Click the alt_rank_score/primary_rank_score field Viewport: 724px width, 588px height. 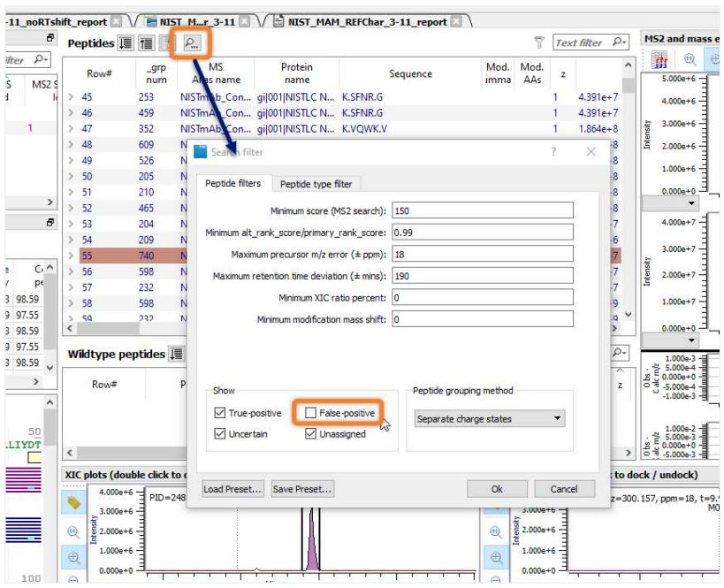pyautogui.click(x=483, y=233)
